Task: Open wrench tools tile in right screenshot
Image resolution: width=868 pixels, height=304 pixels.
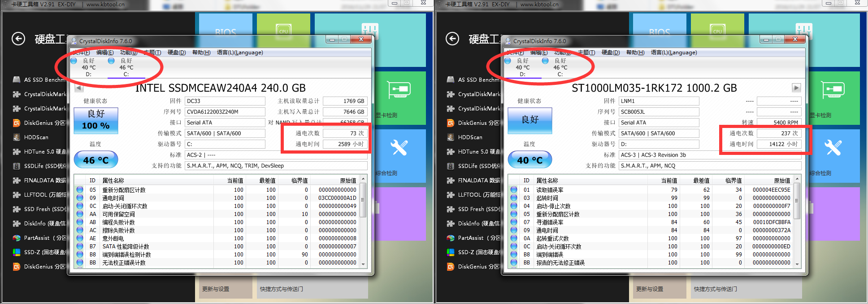Action: (x=833, y=148)
